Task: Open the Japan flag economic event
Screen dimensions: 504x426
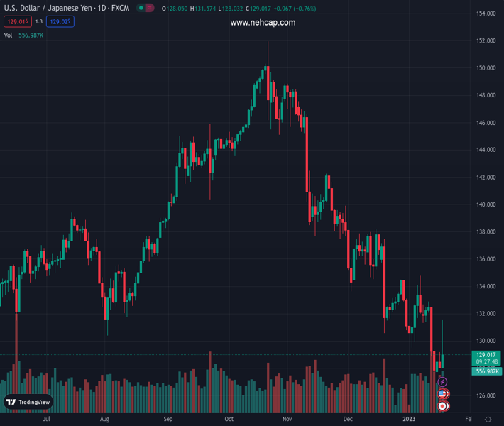Action: pyautogui.click(x=443, y=406)
